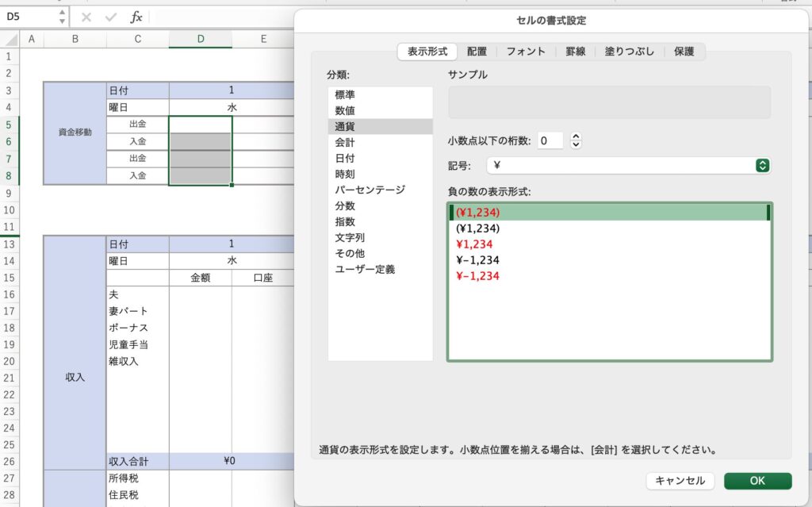Select red ¥-1,234 negative number format
This screenshot has width=812, height=507.
(477, 276)
